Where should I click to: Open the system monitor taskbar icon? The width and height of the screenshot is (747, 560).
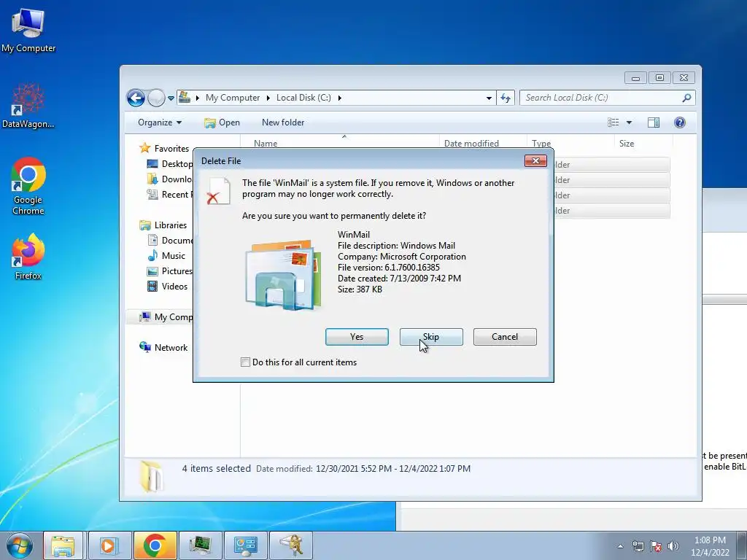click(200, 545)
